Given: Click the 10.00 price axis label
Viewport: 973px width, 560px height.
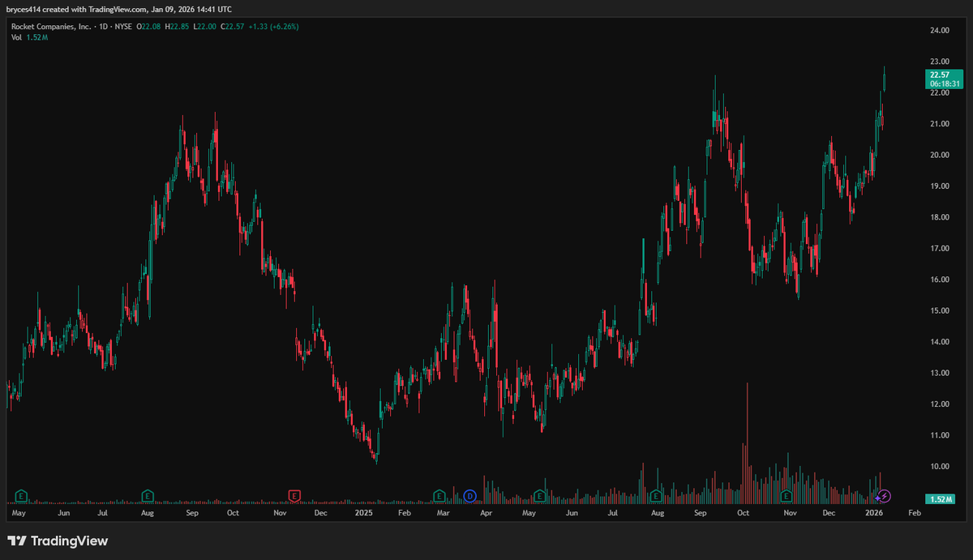Looking at the screenshot, I should [940, 467].
